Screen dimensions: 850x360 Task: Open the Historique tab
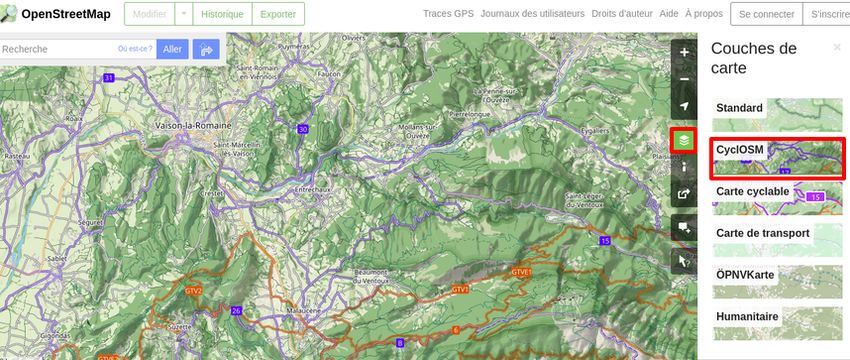click(222, 14)
